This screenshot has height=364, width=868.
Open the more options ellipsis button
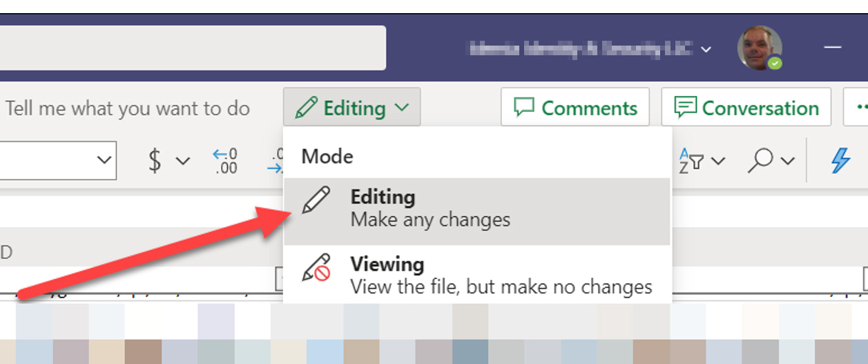pyautogui.click(x=856, y=107)
